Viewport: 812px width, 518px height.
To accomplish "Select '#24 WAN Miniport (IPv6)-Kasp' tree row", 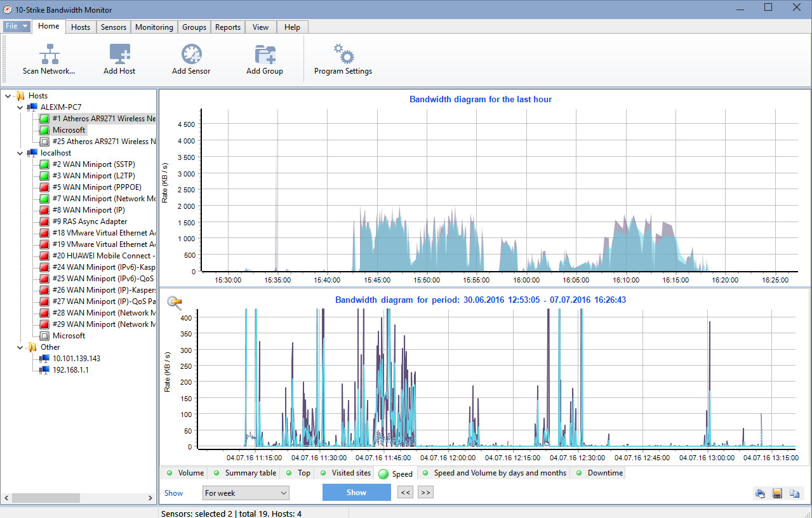I will pyautogui.click(x=103, y=267).
